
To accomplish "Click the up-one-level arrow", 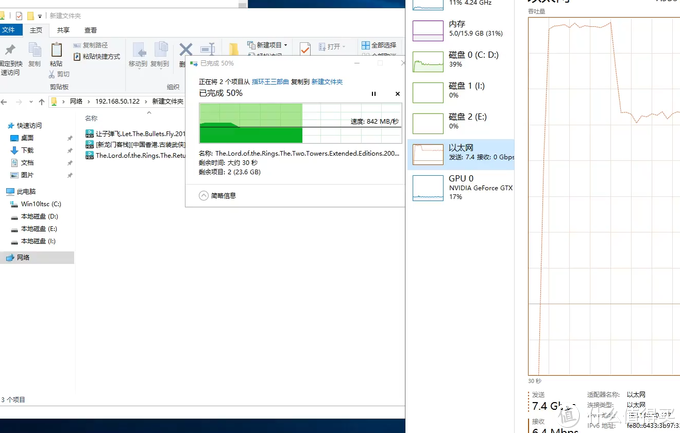I will coord(42,102).
